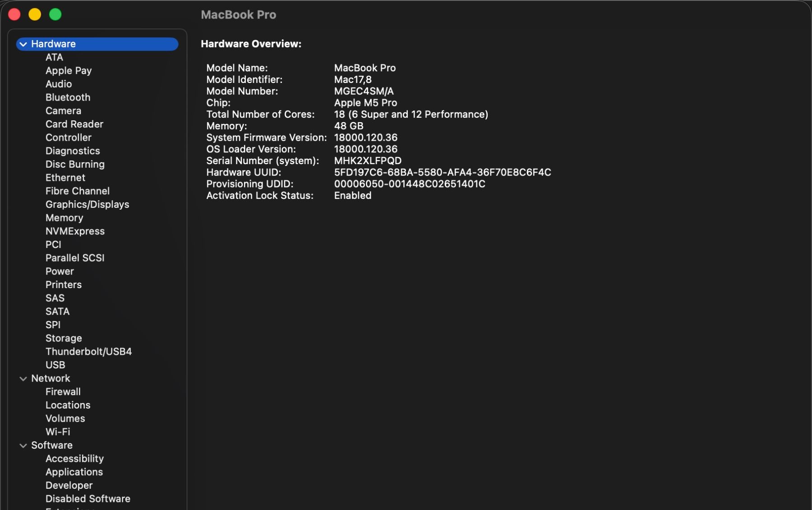Click the MacBook Pro window title
Viewport: 812px width, 510px height.
(238, 15)
